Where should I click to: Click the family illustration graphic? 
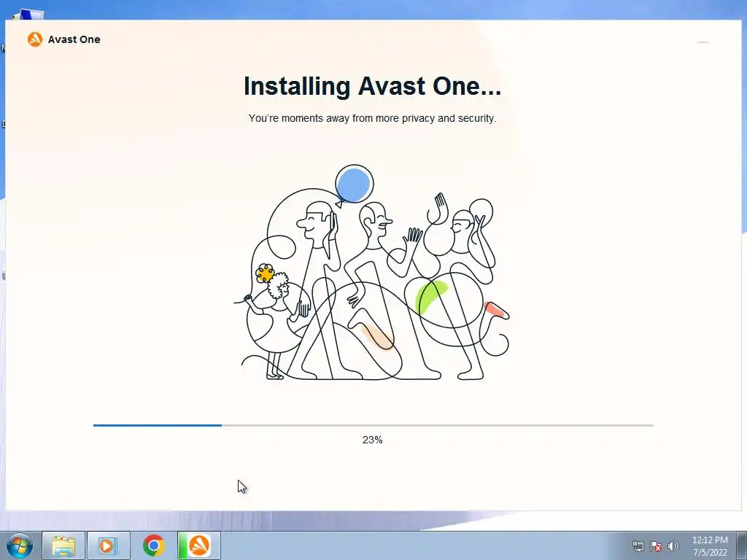point(372,273)
